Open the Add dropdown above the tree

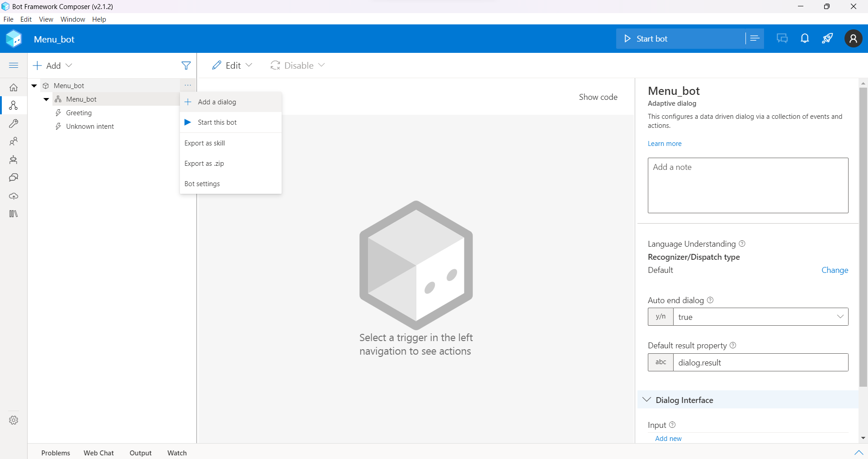pos(52,66)
